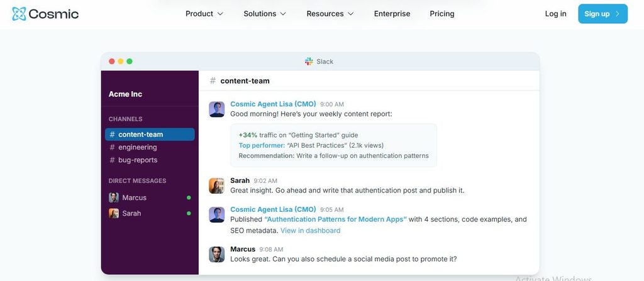The image size is (644, 281).
Task: Click the red close dot
Action: [x=112, y=61]
